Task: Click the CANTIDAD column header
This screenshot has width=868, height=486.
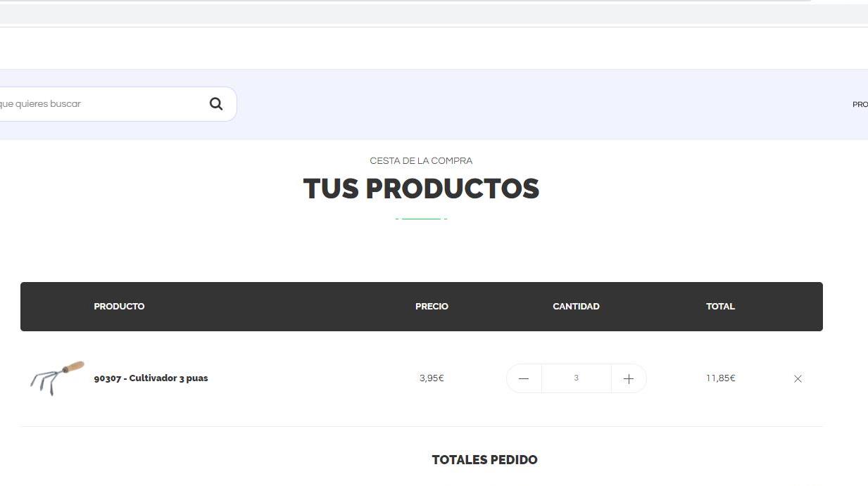Action: pyautogui.click(x=576, y=307)
